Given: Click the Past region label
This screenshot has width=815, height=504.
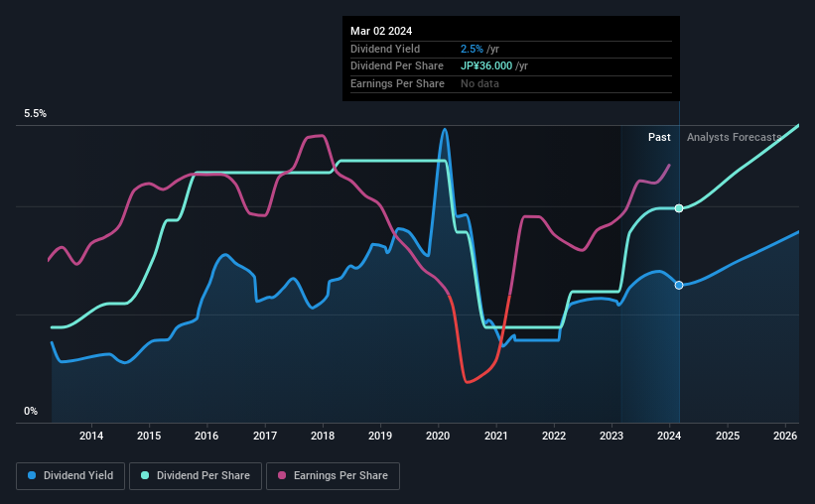Looking at the screenshot, I should coord(659,137).
